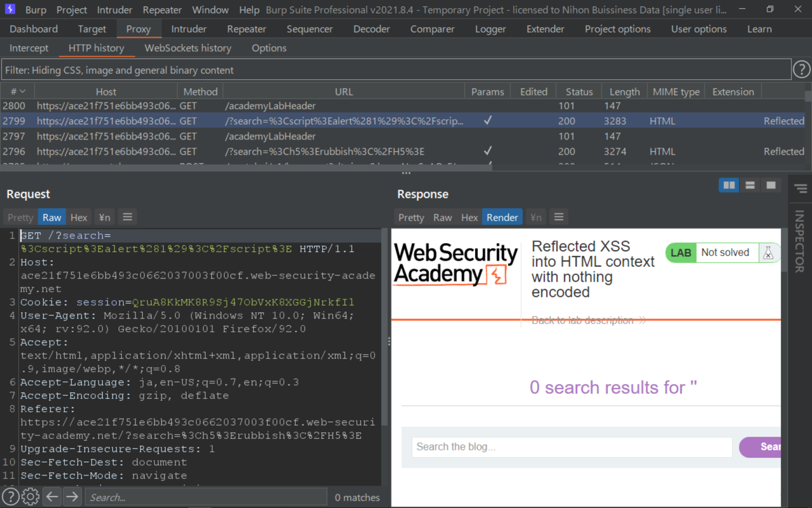The width and height of the screenshot is (812, 508).
Task: Open the User options tab
Action: [x=699, y=29]
